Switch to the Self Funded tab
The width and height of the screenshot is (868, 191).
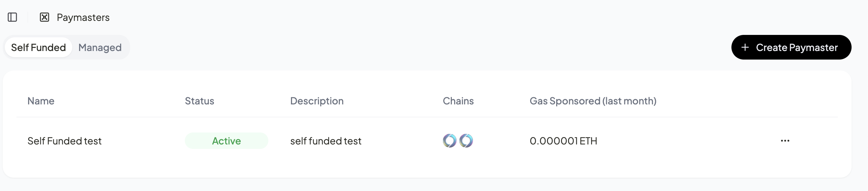coord(38,47)
